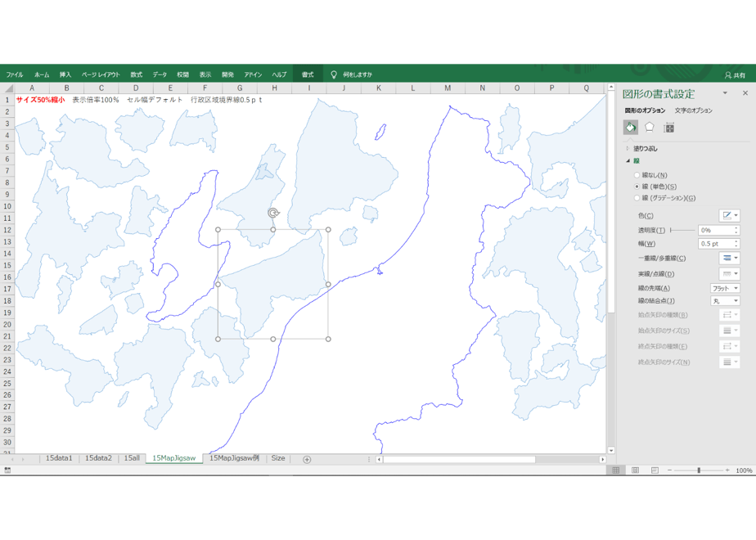The width and height of the screenshot is (756, 540).
Task: Close the 図形の書式設定 pane
Action: [745, 93]
